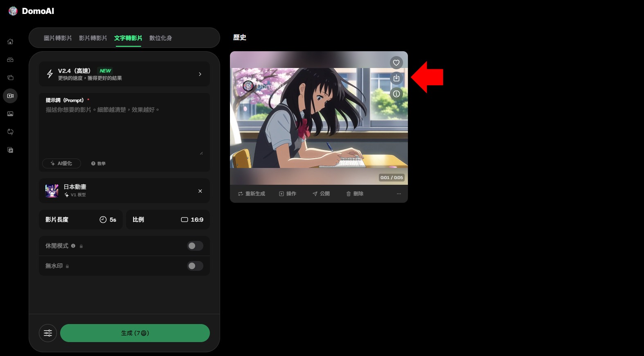Click the lightning bolt icon on V2.4 model
This screenshot has height=356, width=644.
click(50, 74)
